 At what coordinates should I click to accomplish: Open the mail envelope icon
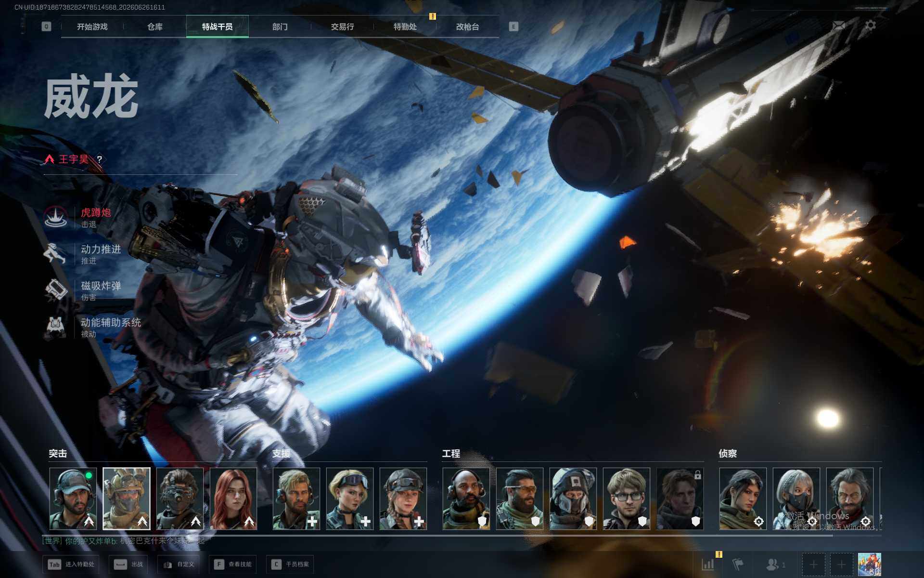pos(839,26)
